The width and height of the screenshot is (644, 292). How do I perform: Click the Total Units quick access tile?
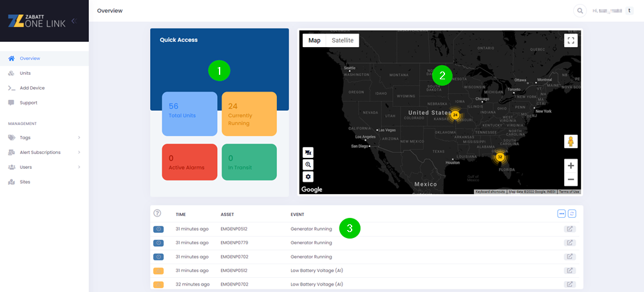(189, 113)
